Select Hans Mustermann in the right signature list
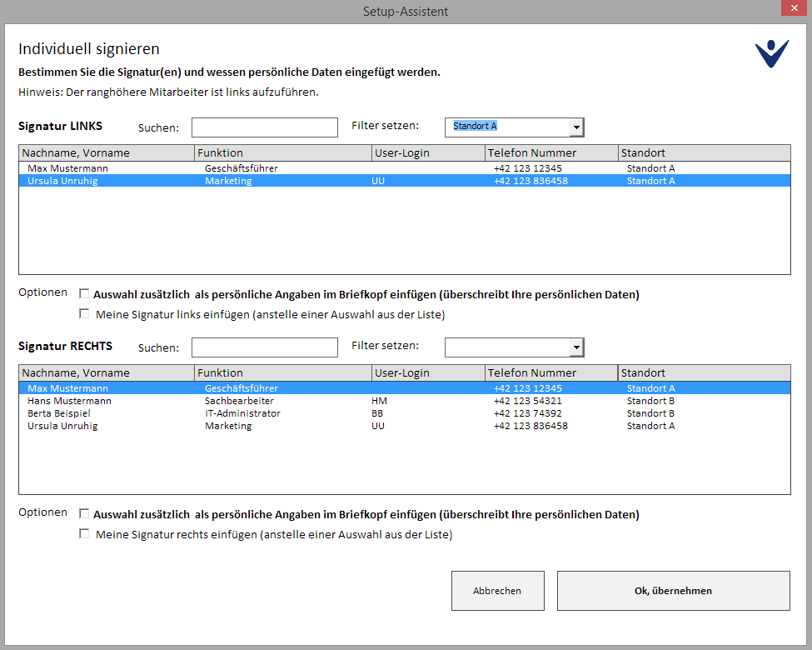 coord(69,401)
